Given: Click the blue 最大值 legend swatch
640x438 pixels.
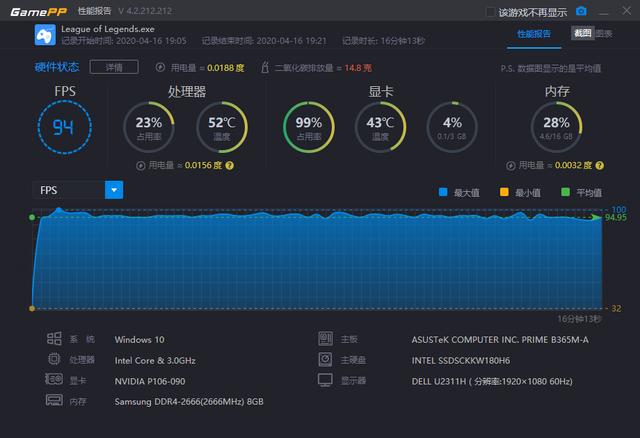Looking at the screenshot, I should (x=443, y=192).
